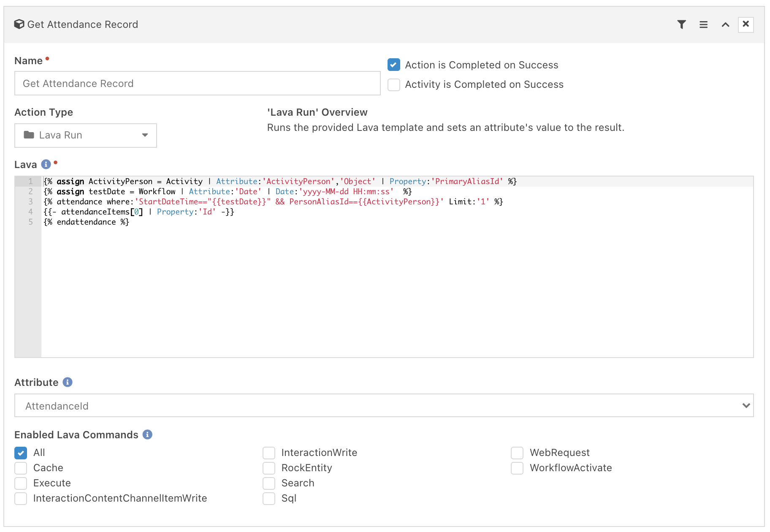Screen dimensions: 770x532
Task: Enable the Cache lava command
Action: (x=21, y=468)
